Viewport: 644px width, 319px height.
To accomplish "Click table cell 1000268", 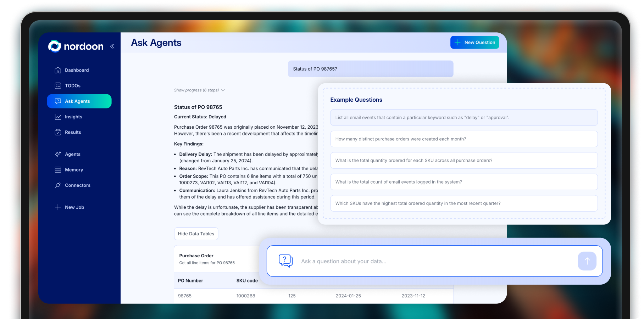I will (246, 296).
